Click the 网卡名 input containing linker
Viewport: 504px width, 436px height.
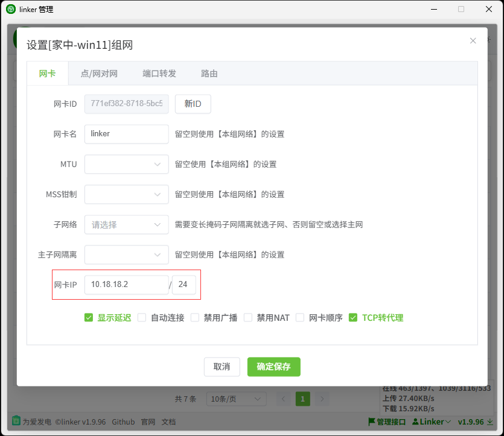126,134
